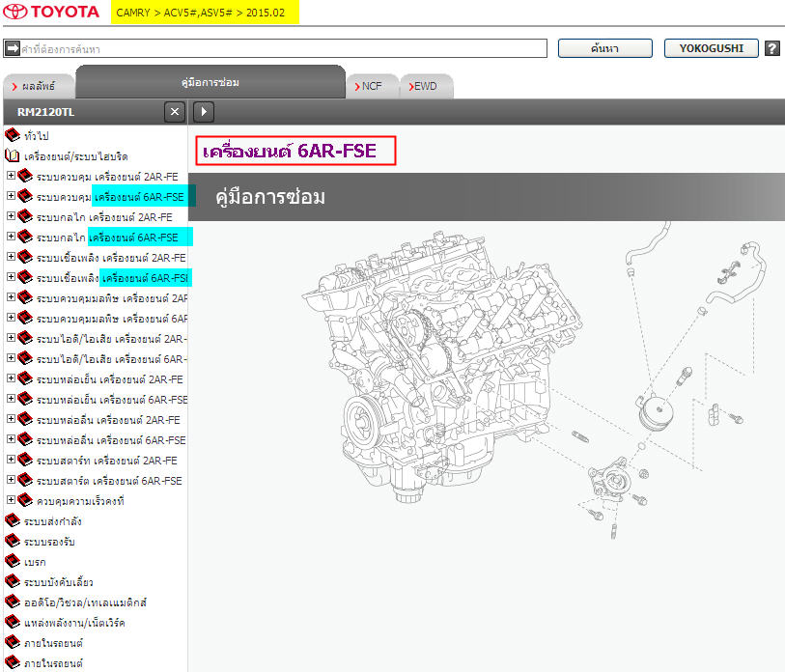This screenshot has height=672, width=785.
Task: Click book icon for ระบบเชื้อเพลิง เครื่องยนต์ 2AR-FE
Action: [x=25, y=257]
